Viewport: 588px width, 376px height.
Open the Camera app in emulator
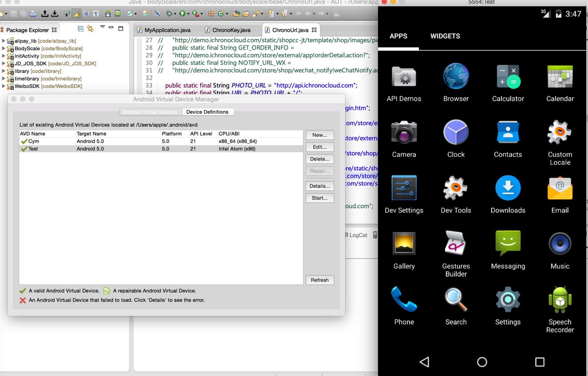404,139
